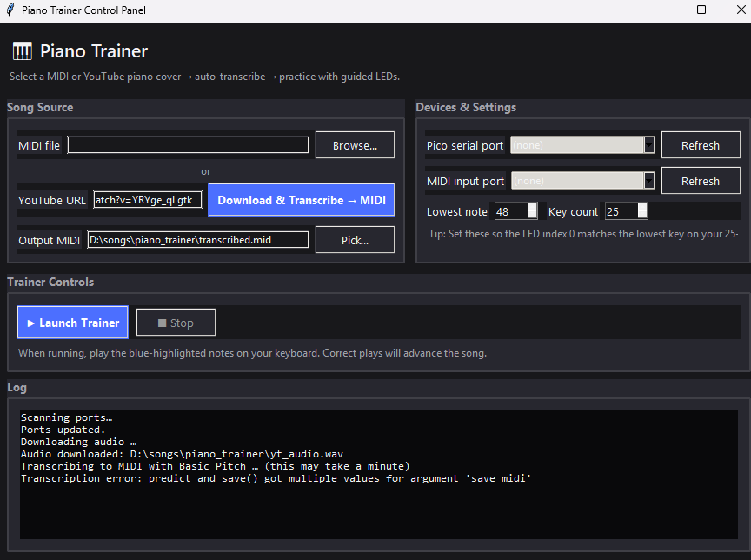The width and height of the screenshot is (751, 560).
Task: Decrease Key count using the down stepper
Action: pos(641,215)
